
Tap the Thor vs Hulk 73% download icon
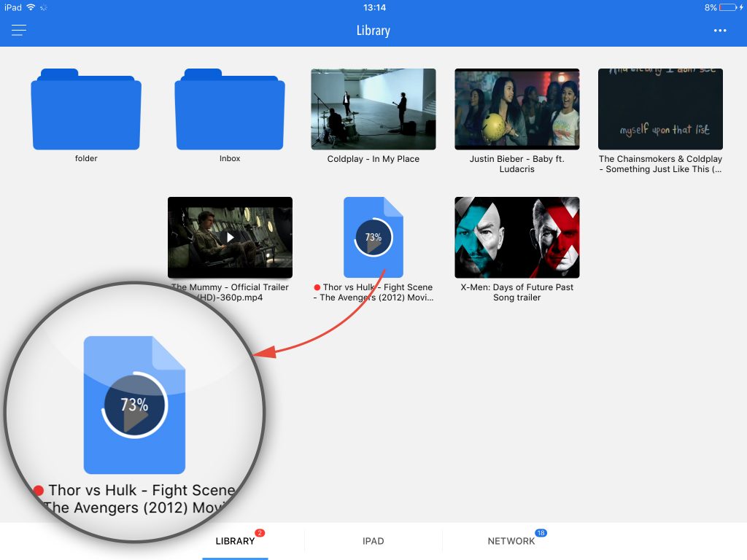pos(373,237)
